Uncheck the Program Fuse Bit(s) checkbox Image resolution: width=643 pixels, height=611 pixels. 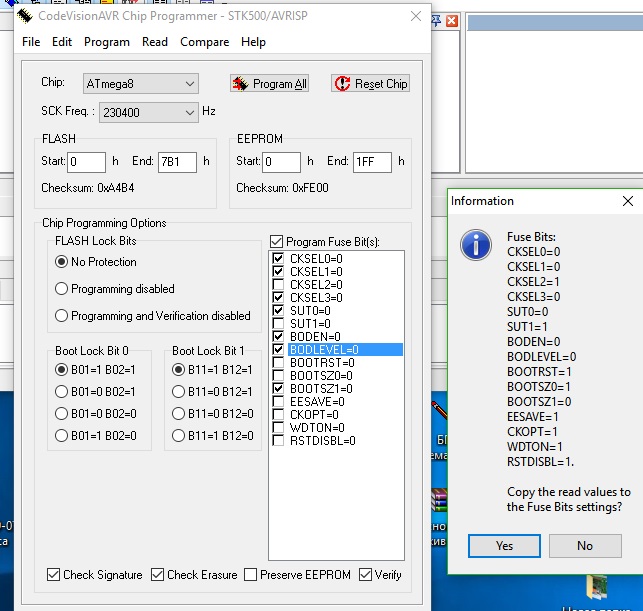click(277, 242)
